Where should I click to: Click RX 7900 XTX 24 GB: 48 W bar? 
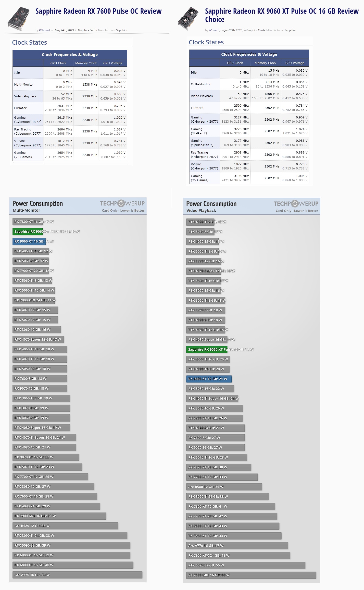238,555
